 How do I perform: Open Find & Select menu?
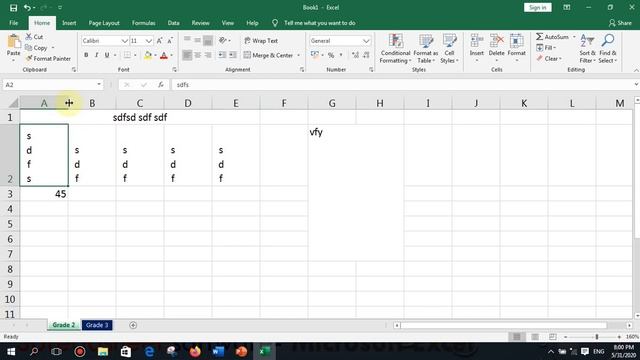[x=608, y=49]
